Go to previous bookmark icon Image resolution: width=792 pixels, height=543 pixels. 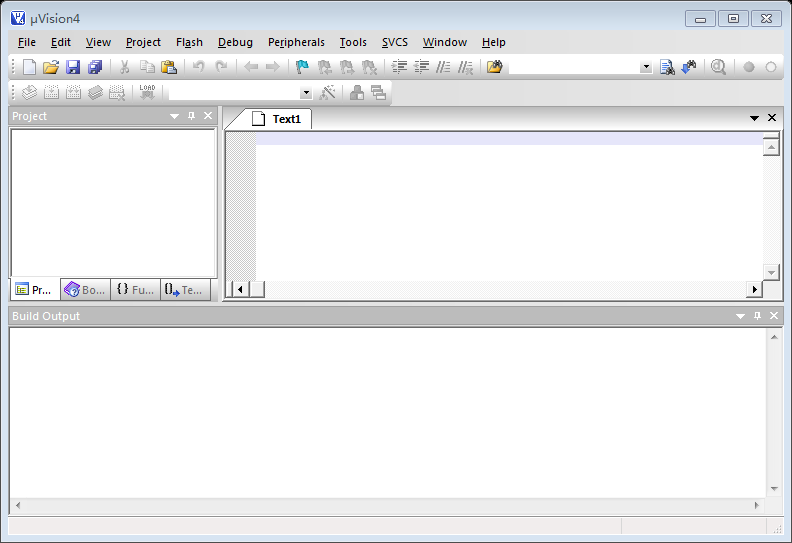(324, 67)
